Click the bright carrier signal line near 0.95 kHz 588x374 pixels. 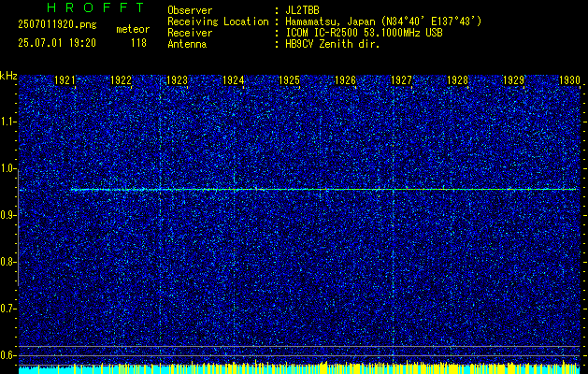click(x=323, y=190)
